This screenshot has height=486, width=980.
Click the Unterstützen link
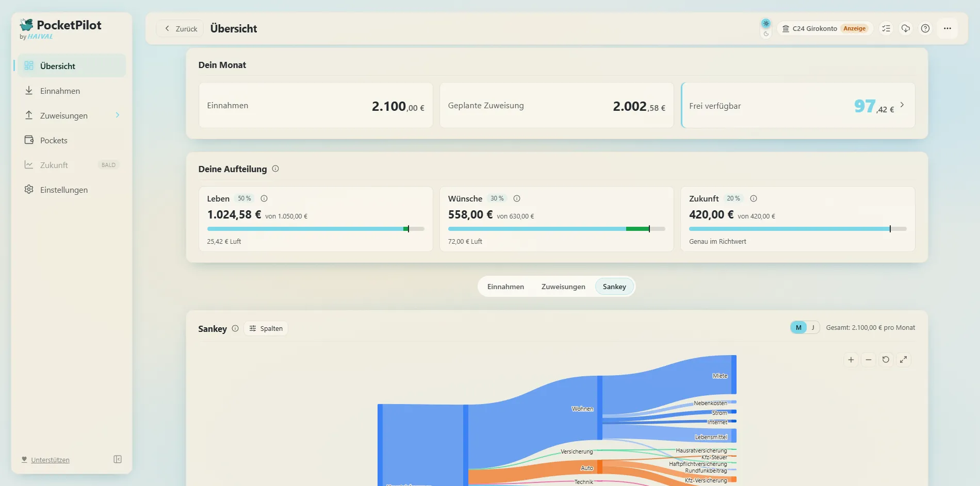(x=50, y=460)
